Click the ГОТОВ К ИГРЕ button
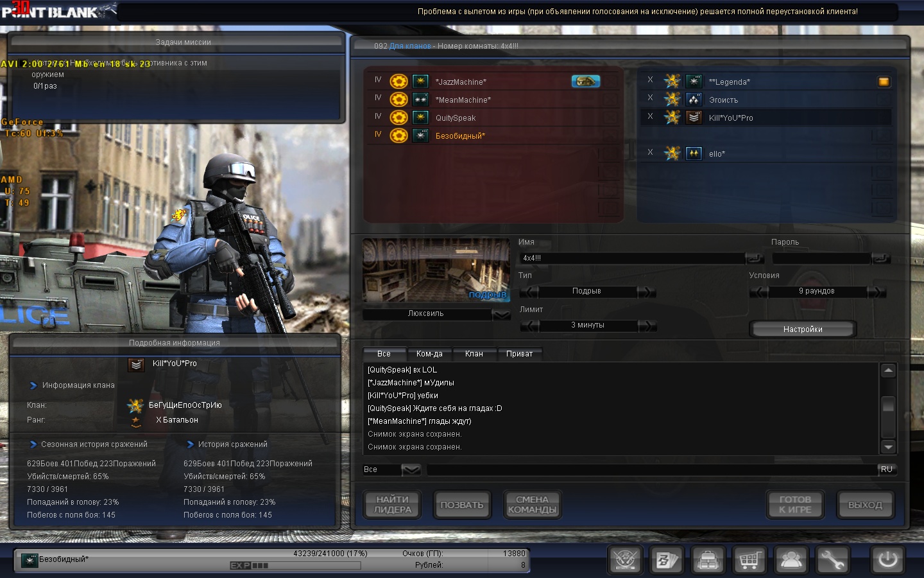 coord(796,505)
